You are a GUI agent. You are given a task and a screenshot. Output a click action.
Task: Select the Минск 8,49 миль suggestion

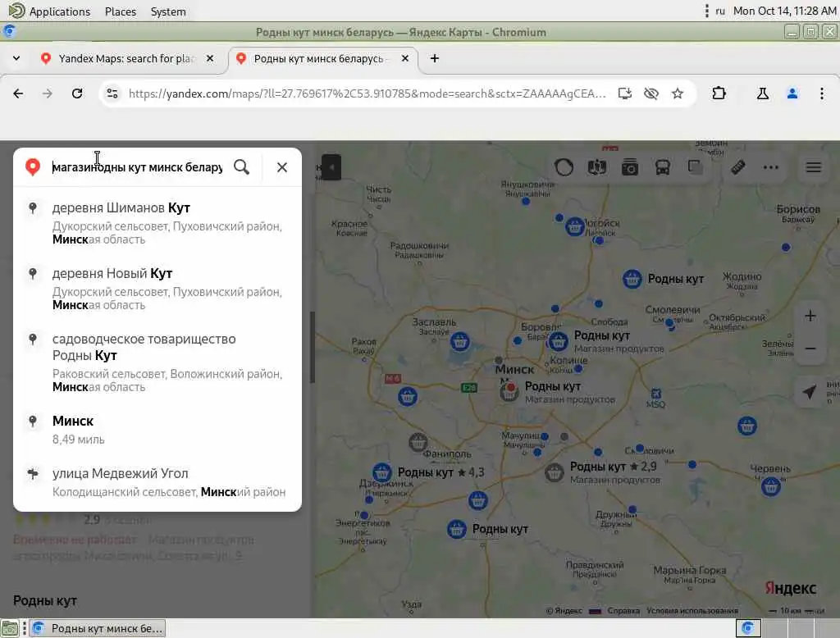pyautogui.click(x=157, y=430)
